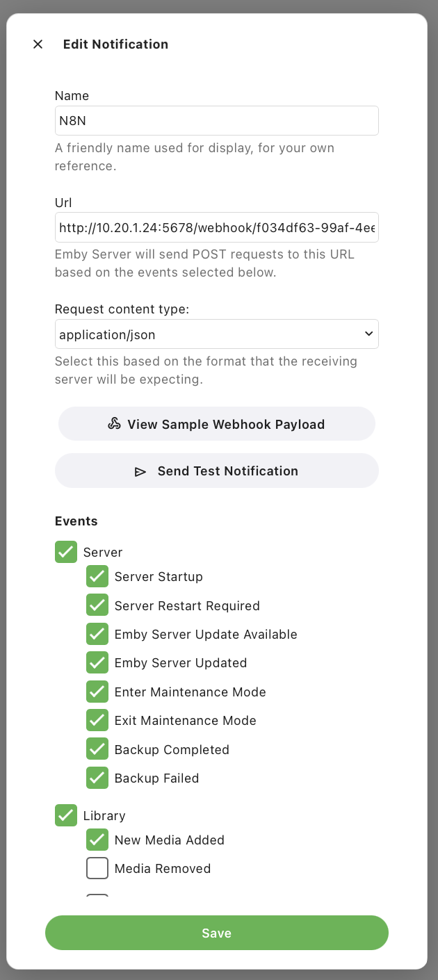Toggle the Library group checkbox
The width and height of the screenshot is (438, 980).
66,816
